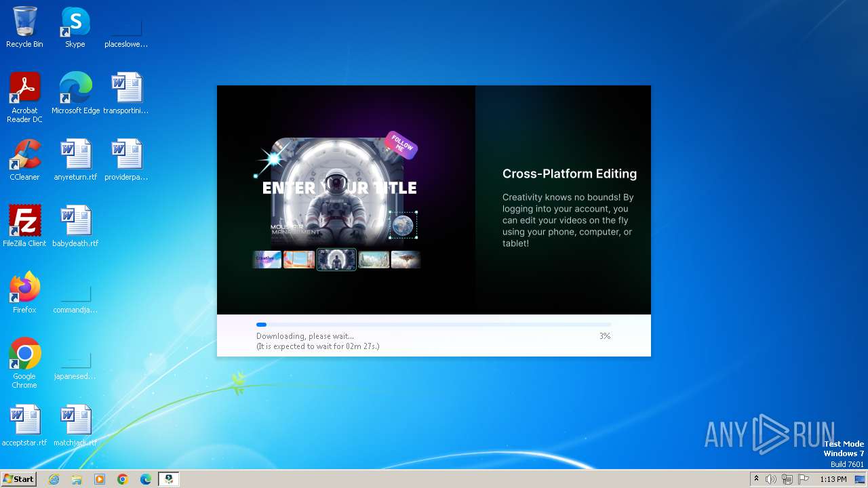
Task: Launch CCleaner from the desktop
Action: pyautogui.click(x=24, y=160)
